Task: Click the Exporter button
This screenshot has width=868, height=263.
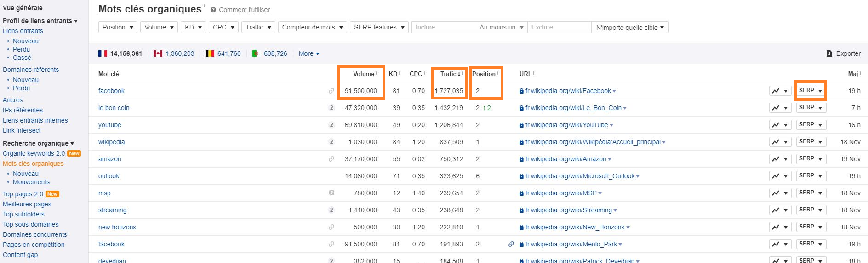Action: 843,53
